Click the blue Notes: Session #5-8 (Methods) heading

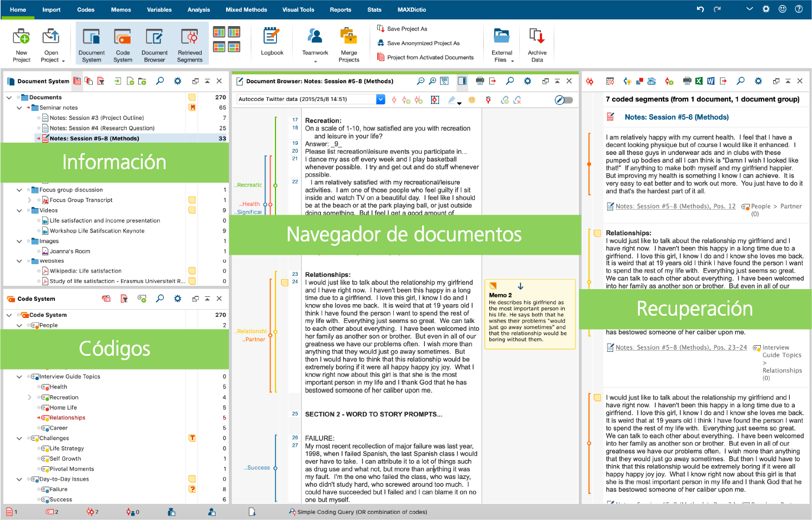(676, 117)
